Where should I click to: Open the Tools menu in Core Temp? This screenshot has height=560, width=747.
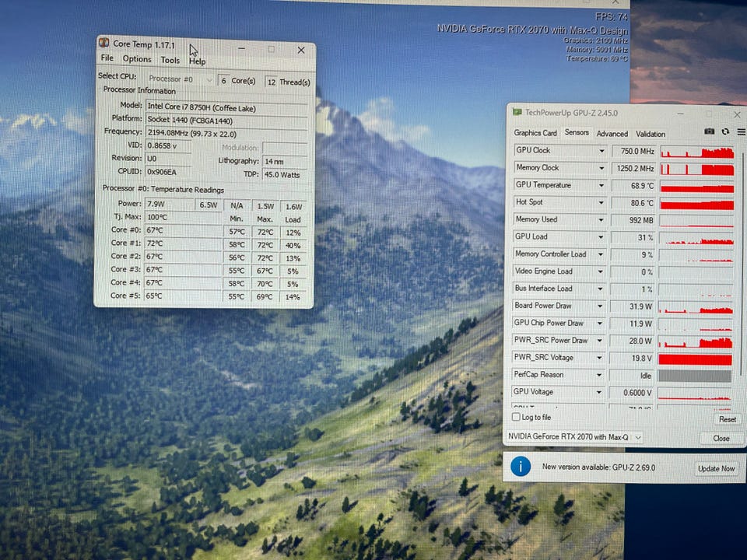(x=170, y=60)
